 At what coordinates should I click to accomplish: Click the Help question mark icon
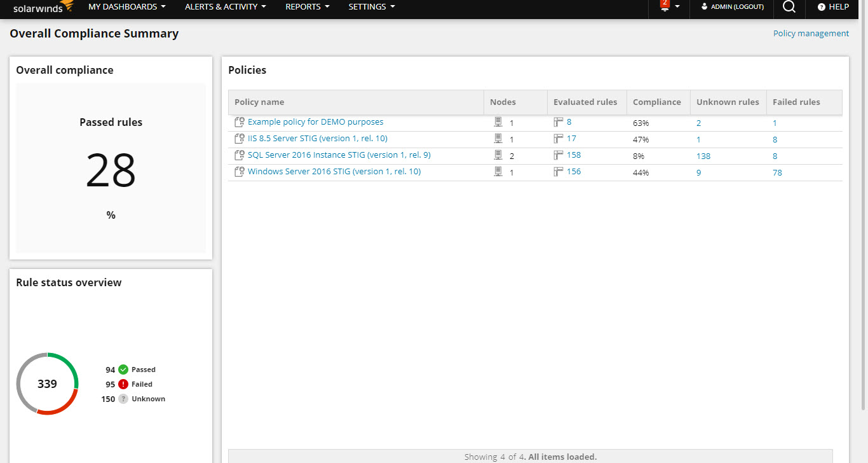tap(821, 7)
